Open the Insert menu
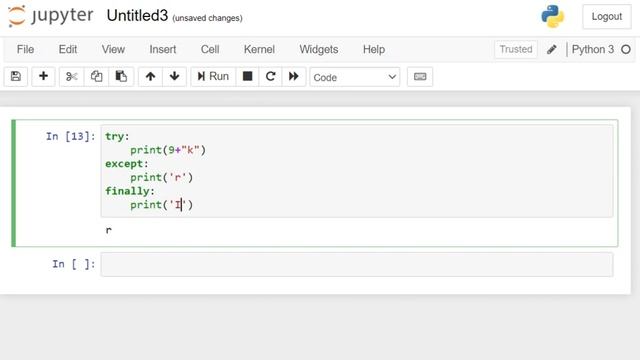The height and width of the screenshot is (360, 640). [x=162, y=49]
